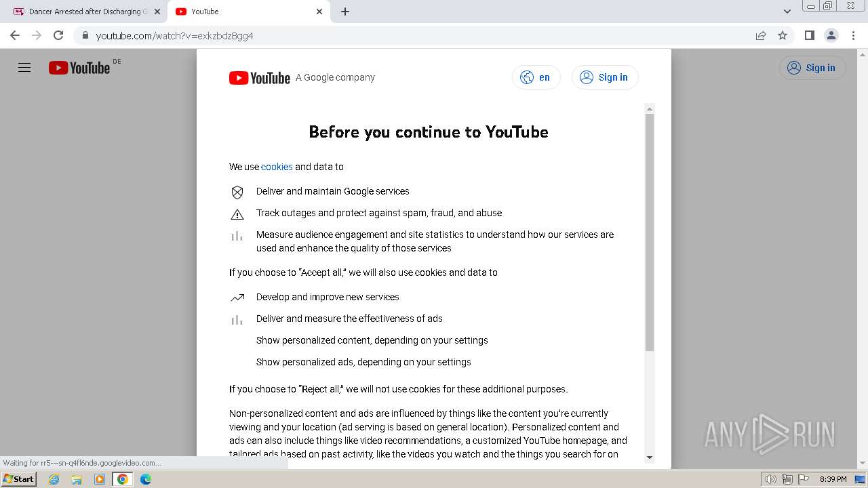Screen dimensions: 868x488
Task: Open the YouTube hamburger guide menu
Action: coord(24,68)
